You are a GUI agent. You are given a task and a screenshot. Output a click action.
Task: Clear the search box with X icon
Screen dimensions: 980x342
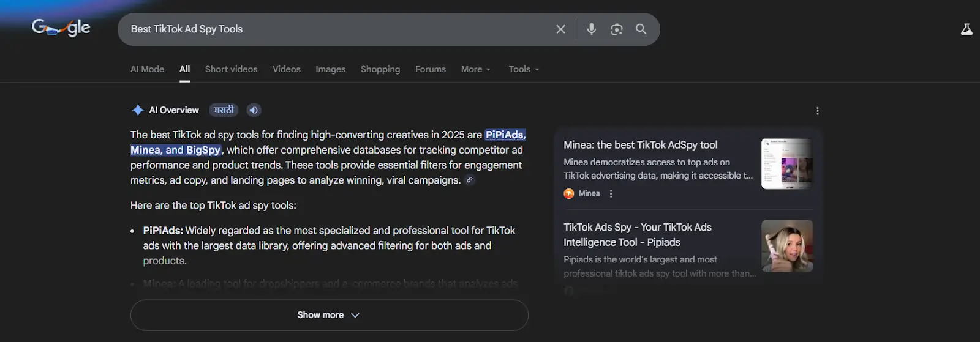tap(560, 29)
